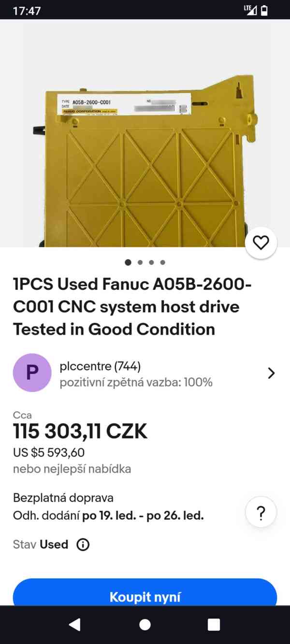
Task: Open the plccentre seller profile link
Action: [x=100, y=367]
